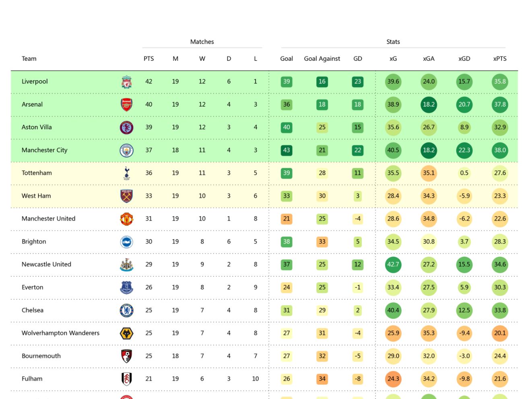Click the Arsenal team name

pos(32,105)
